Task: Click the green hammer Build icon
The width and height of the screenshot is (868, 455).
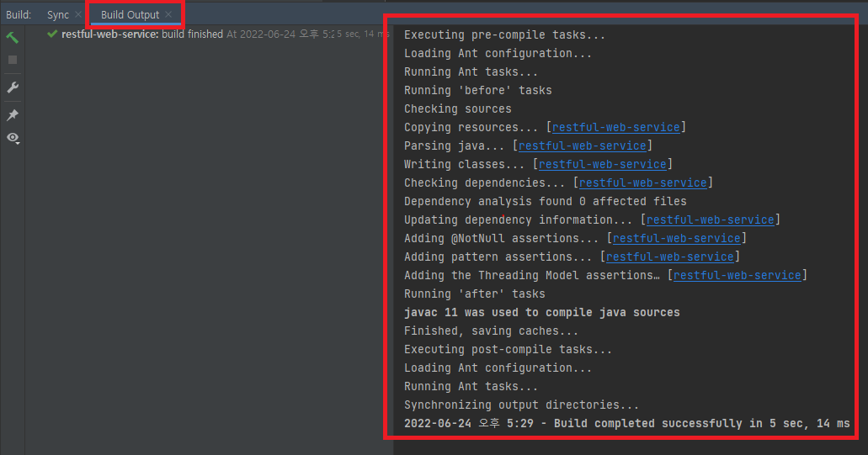Action: [x=12, y=38]
